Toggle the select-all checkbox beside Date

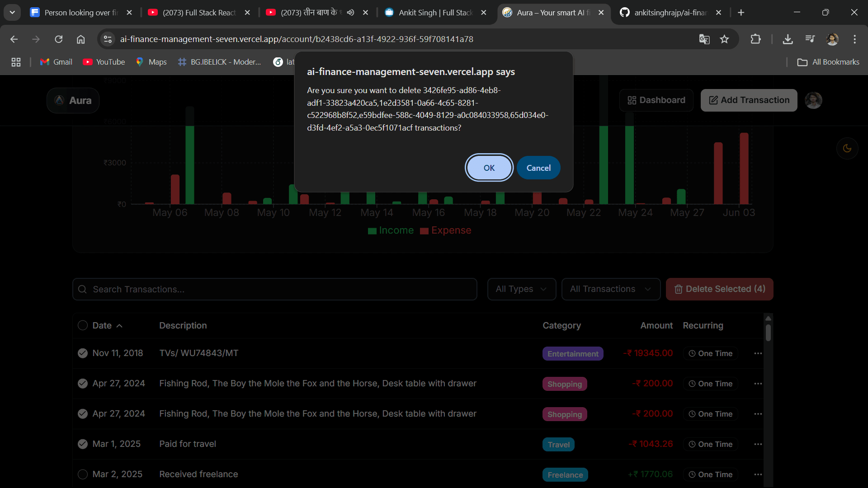tap(83, 326)
